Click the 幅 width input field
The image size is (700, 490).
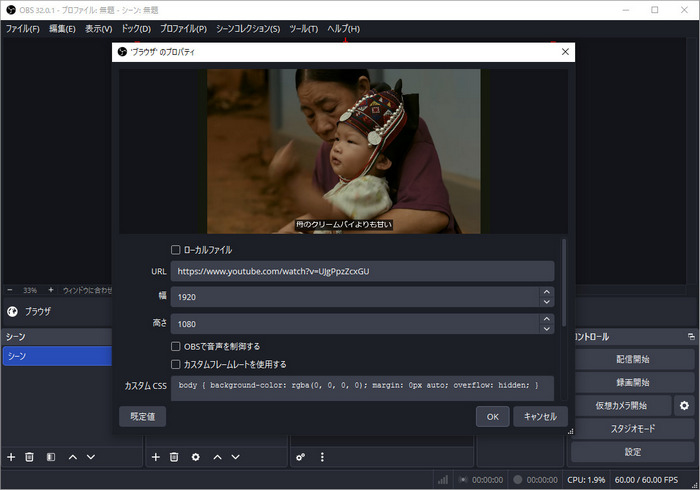tap(355, 297)
